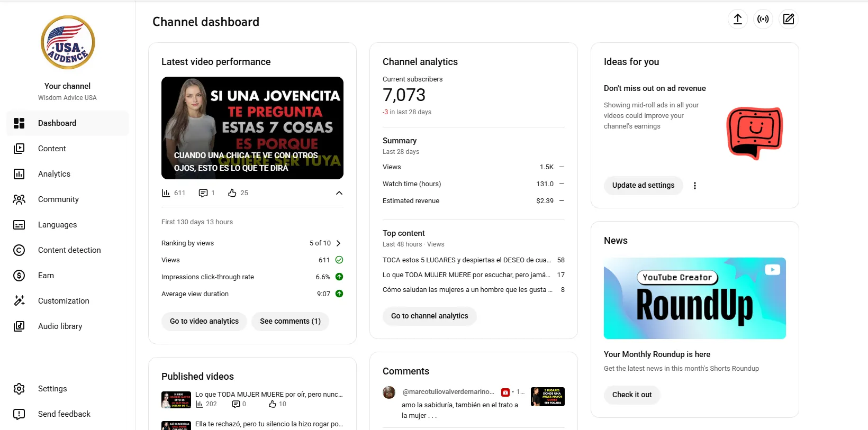Click likes icon showing 10 in Published videos
The image size is (868, 430).
(x=272, y=404)
